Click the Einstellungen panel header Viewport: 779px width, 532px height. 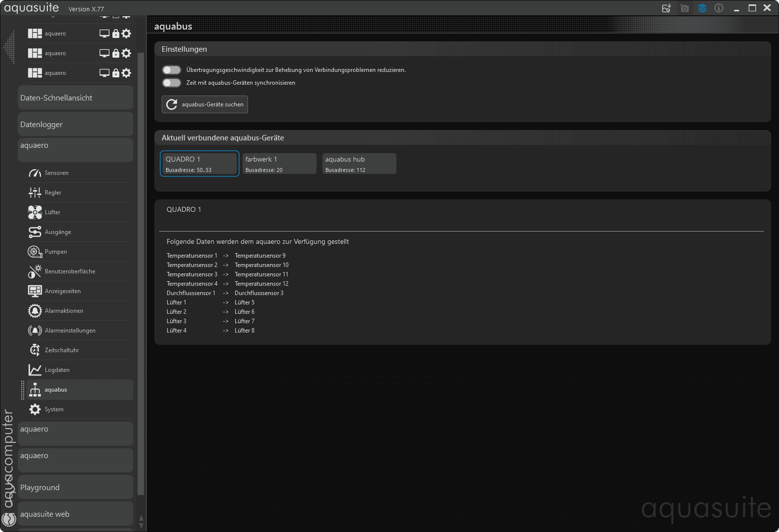pos(462,49)
